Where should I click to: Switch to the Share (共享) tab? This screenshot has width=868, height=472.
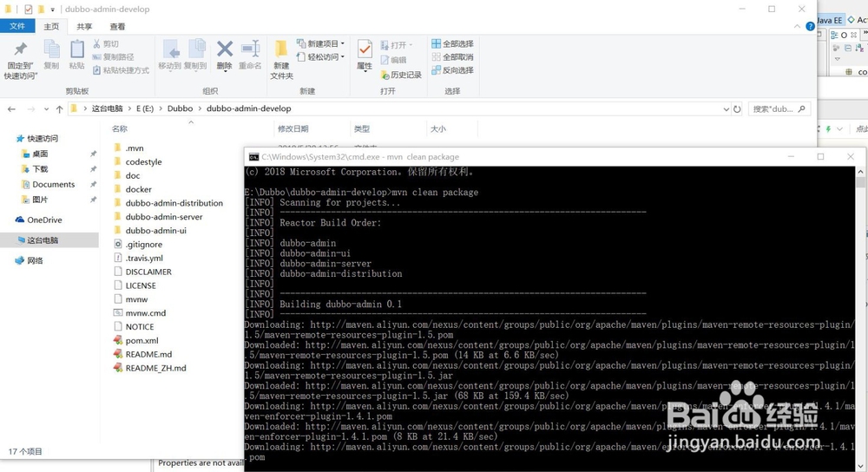[x=84, y=27]
